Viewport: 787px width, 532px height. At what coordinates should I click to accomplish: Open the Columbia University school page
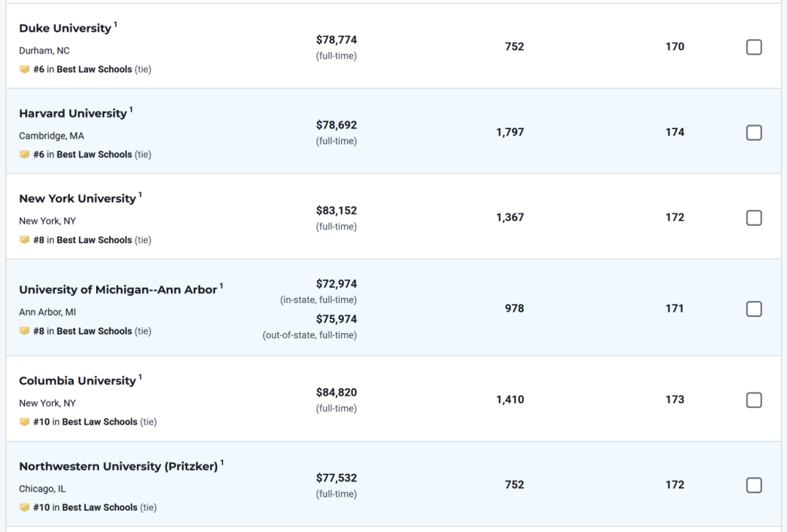coord(77,381)
